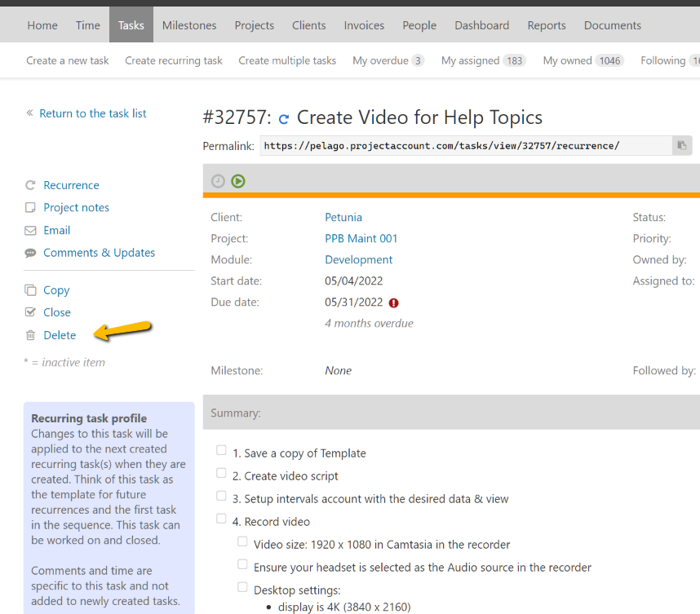Click the Delete trash can icon

click(30, 335)
